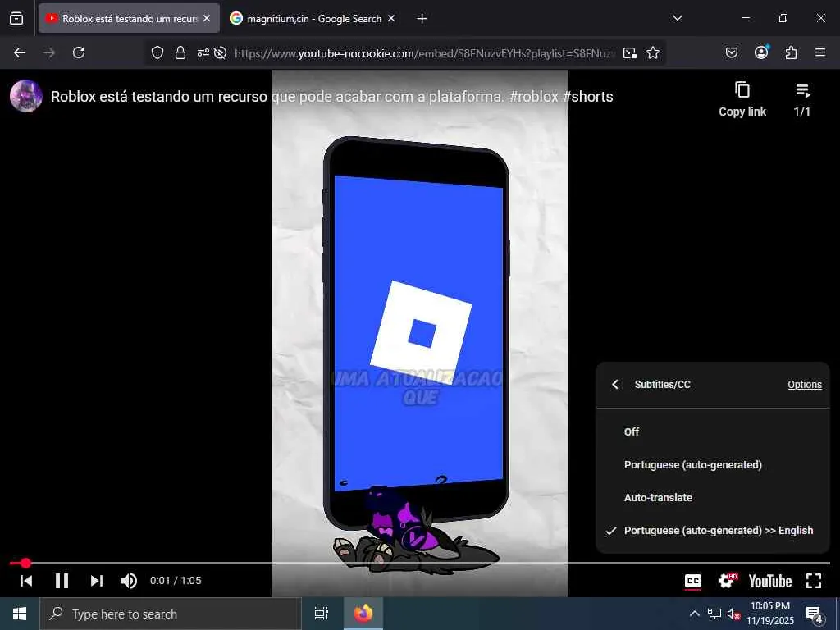
Task: Copy the video link
Action: pyautogui.click(x=742, y=99)
